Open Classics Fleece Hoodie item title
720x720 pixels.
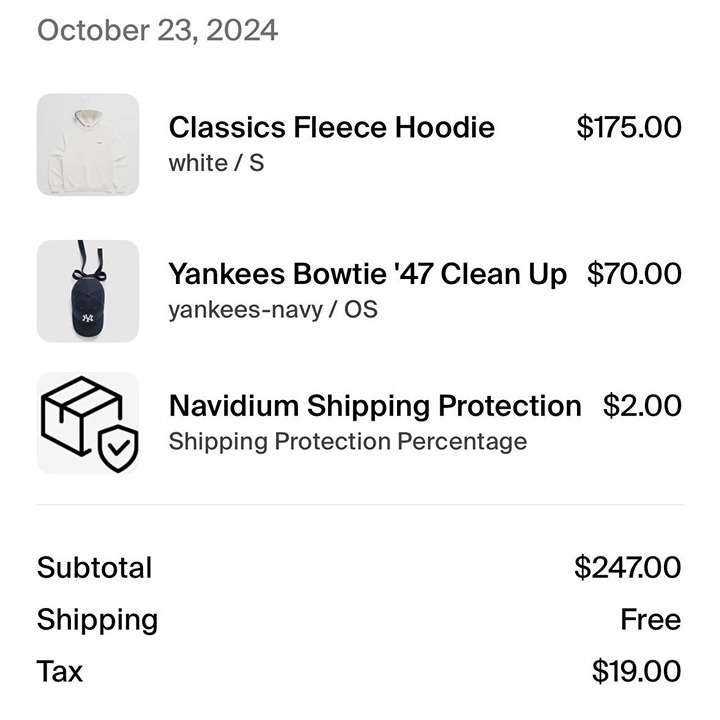click(x=332, y=127)
